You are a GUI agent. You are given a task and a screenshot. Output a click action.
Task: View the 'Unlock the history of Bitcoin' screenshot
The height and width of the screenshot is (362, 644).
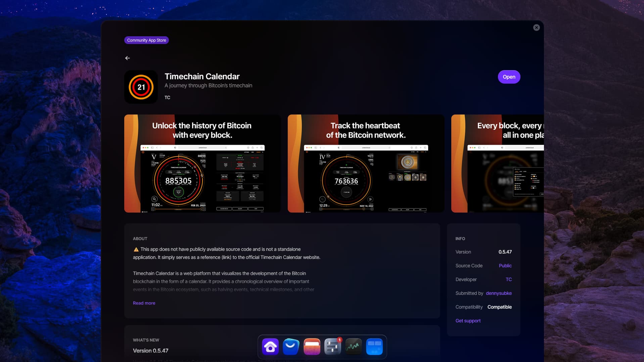202,164
